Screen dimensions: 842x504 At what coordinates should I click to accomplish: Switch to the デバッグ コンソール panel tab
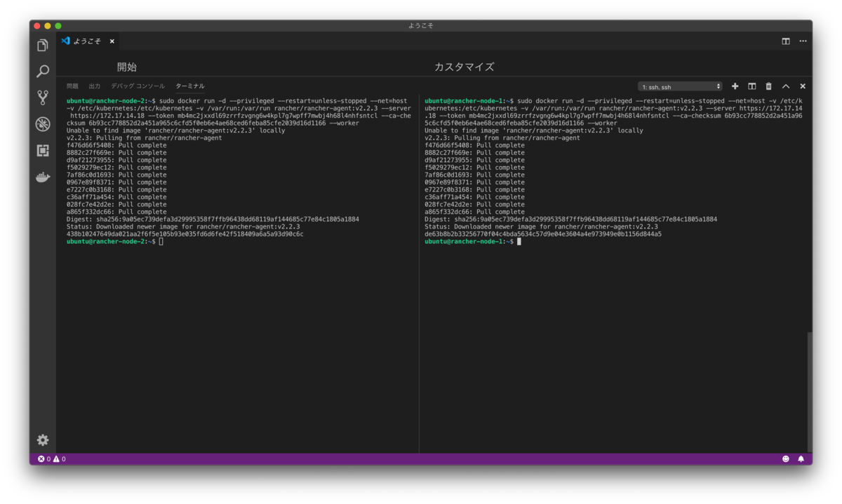[138, 86]
